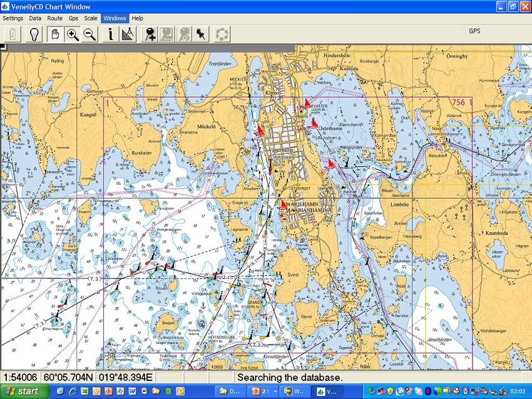Click the Hindersböle label on chart
The height and width of the screenshot is (399, 532).
[x=337, y=55]
